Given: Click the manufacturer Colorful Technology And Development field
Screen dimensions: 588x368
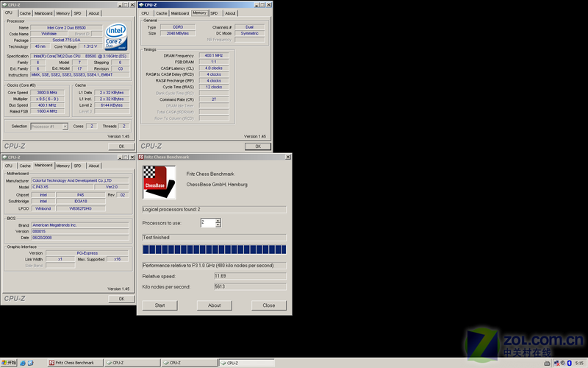Looking at the screenshot, I should click(80, 180).
